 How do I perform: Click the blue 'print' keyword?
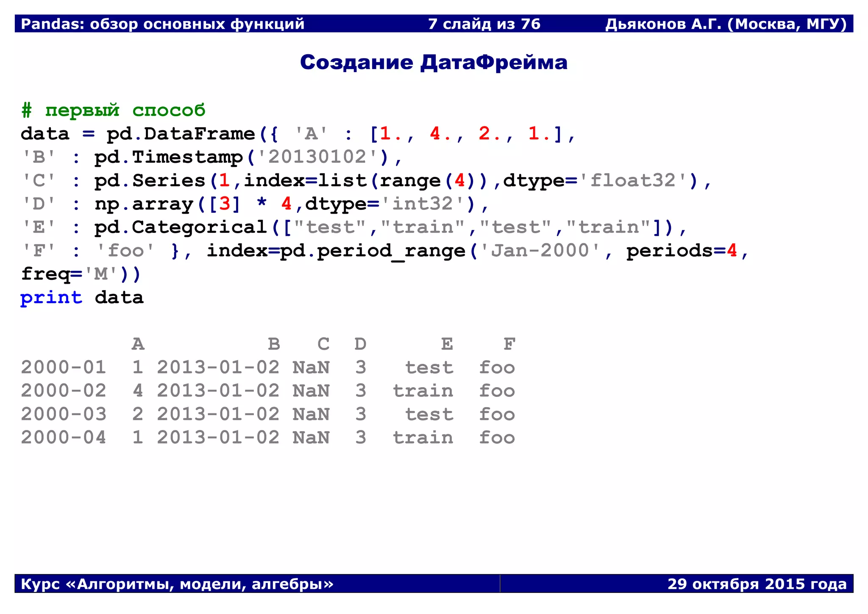coord(51,297)
